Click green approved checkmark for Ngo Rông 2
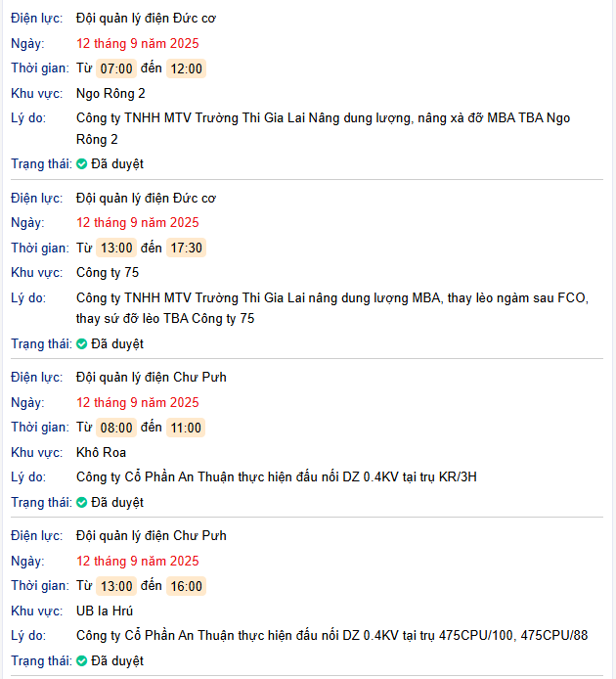616x679 pixels. coord(81,164)
